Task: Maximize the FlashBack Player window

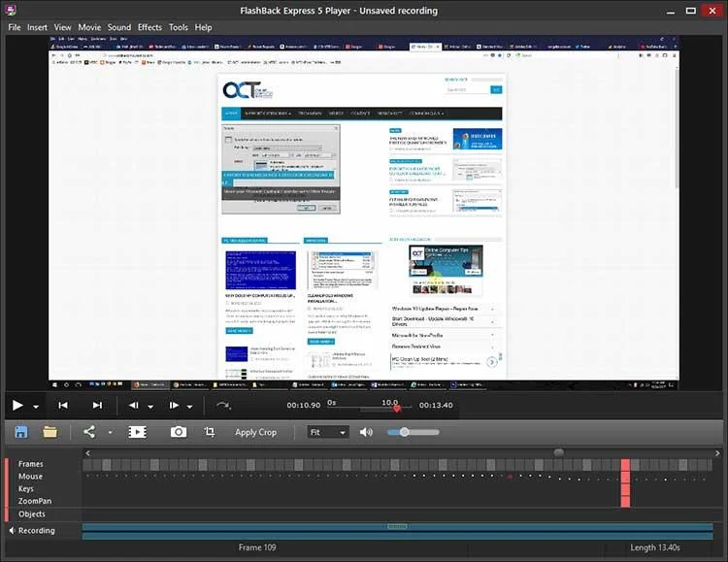Action: tap(691, 11)
